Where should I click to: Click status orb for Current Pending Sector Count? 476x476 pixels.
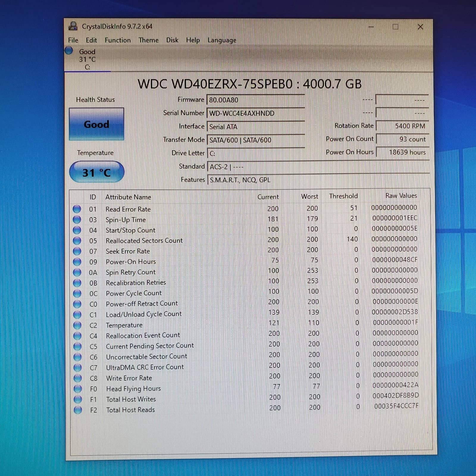(x=77, y=346)
